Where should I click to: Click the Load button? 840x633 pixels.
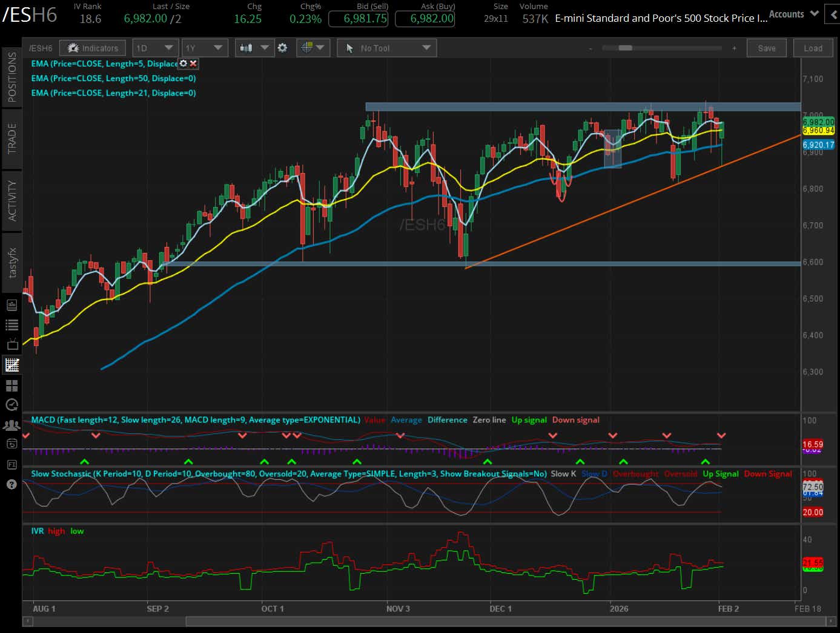pyautogui.click(x=813, y=47)
